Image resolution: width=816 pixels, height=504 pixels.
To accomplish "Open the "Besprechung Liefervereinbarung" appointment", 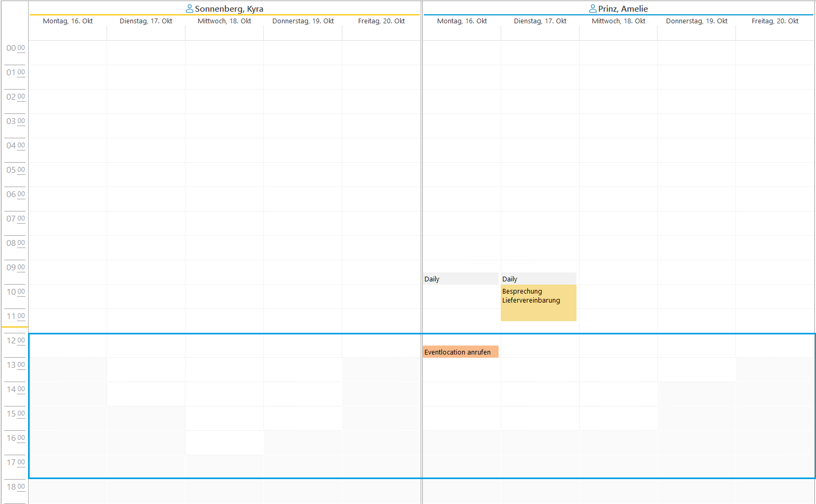I will (538, 303).
